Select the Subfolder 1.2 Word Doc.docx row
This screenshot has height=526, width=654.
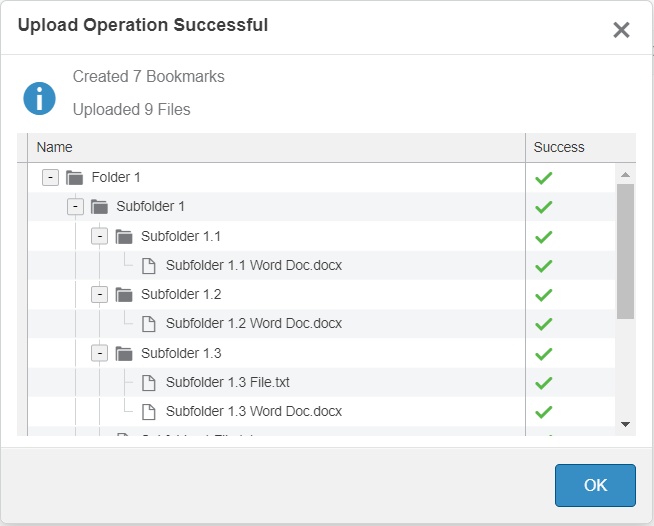(254, 324)
